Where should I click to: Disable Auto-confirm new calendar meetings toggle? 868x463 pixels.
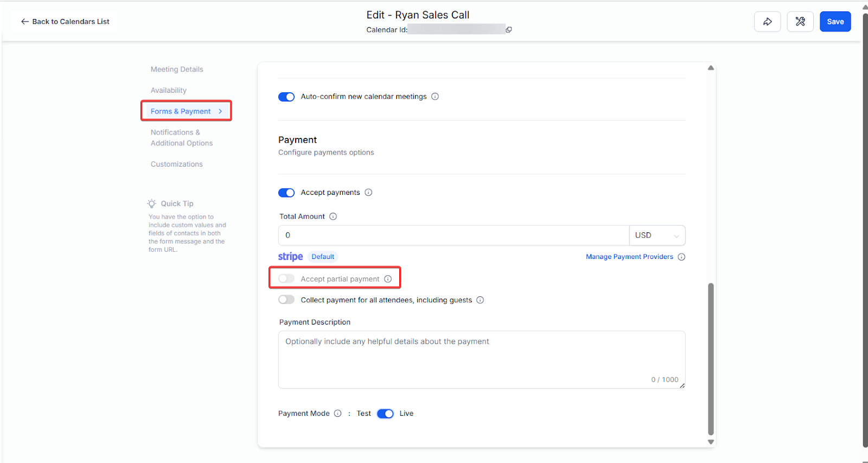[286, 97]
